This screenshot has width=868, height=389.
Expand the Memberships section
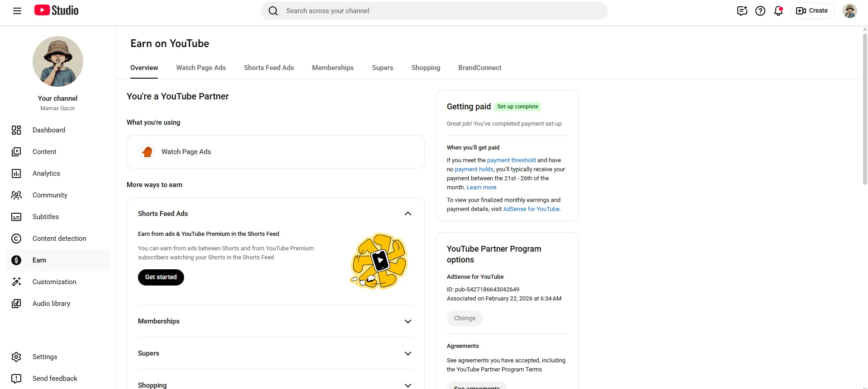pyautogui.click(x=408, y=321)
